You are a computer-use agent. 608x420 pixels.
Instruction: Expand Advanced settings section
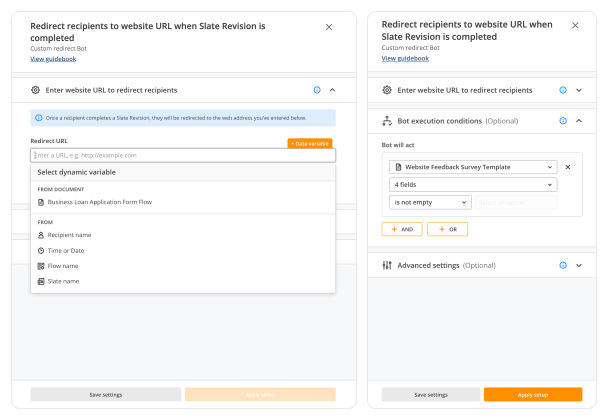tap(579, 265)
